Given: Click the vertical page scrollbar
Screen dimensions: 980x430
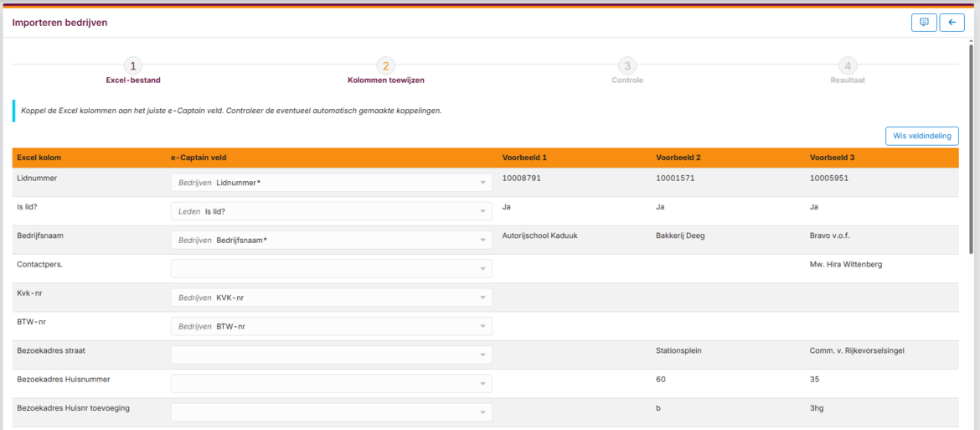Looking at the screenshot, I should click(x=971, y=148).
